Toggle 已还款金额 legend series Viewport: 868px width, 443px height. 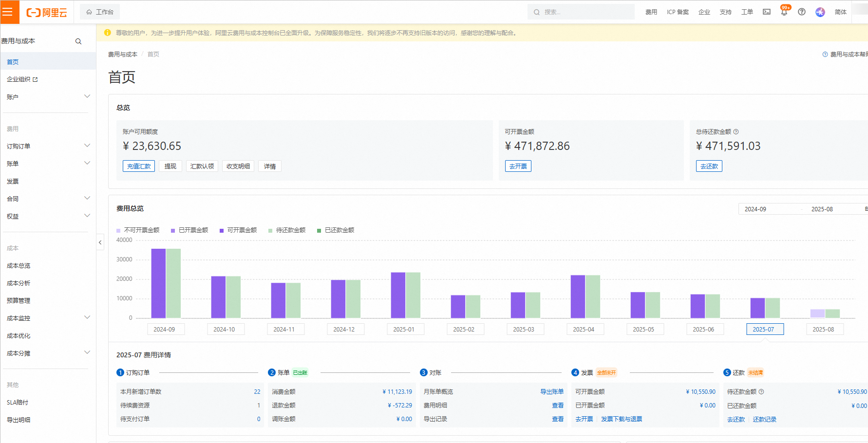point(336,230)
